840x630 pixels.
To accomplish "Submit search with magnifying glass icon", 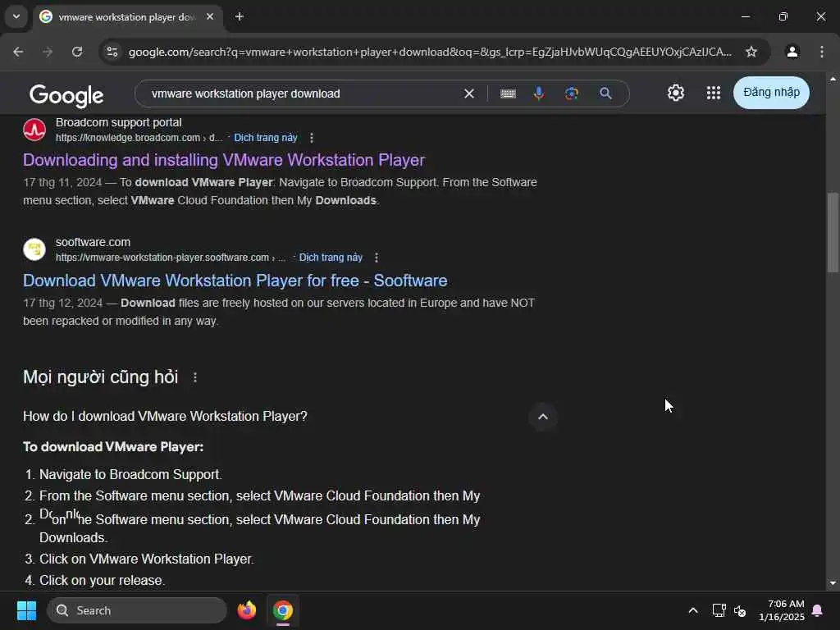I will (x=605, y=94).
